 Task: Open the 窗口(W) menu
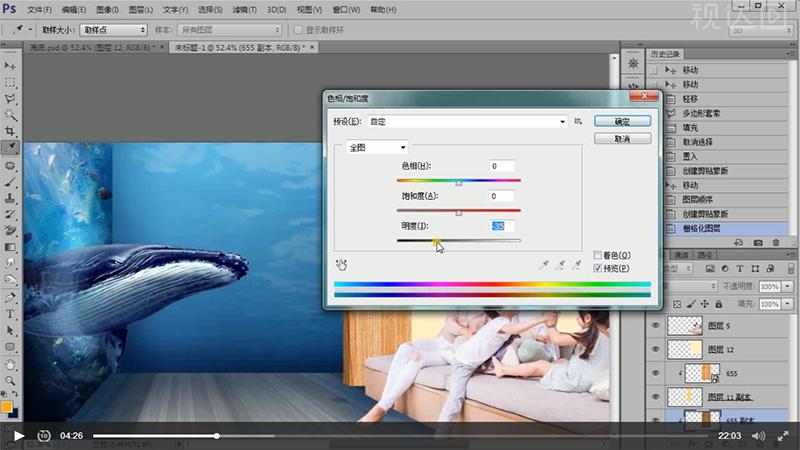[x=346, y=10]
